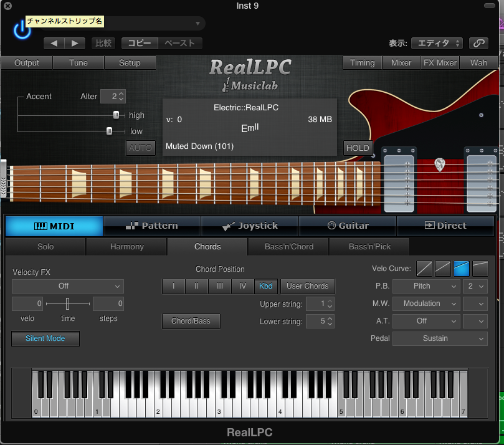Image resolution: width=504 pixels, height=445 pixels.
Task: Click the Accent low slider handle
Action: pyautogui.click(x=109, y=131)
